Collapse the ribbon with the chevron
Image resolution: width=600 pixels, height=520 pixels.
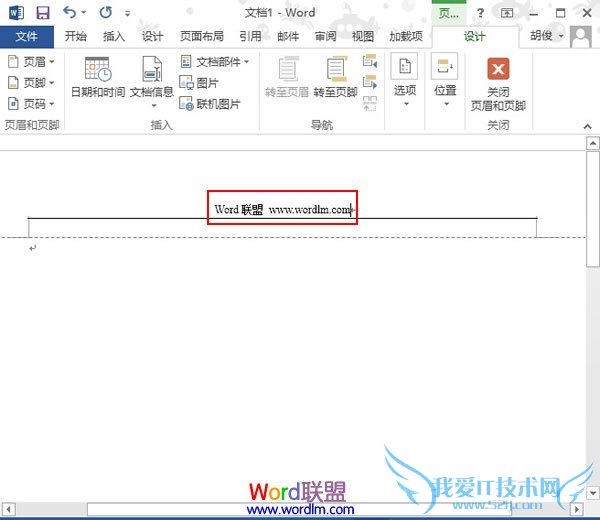[588, 126]
